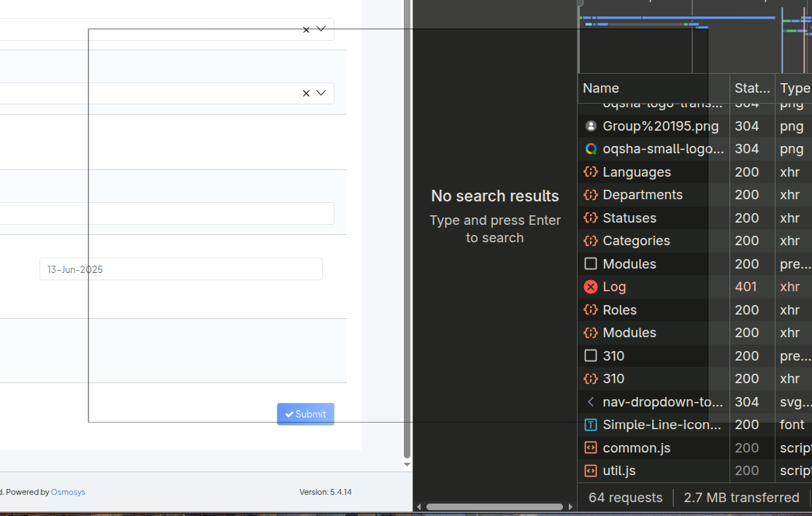Clear the second dropdown selection with its X icon
Image resolution: width=812 pixels, height=516 pixels.
point(306,93)
